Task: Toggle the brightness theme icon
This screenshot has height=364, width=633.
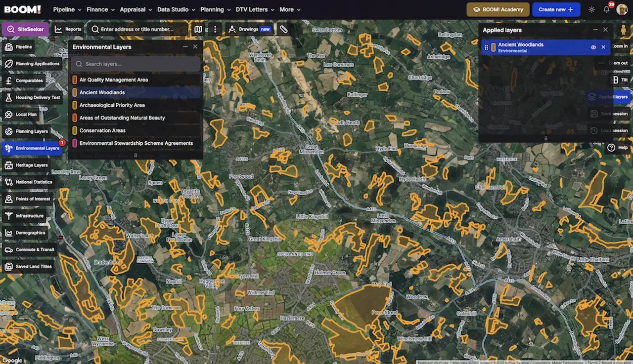Action: [591, 9]
